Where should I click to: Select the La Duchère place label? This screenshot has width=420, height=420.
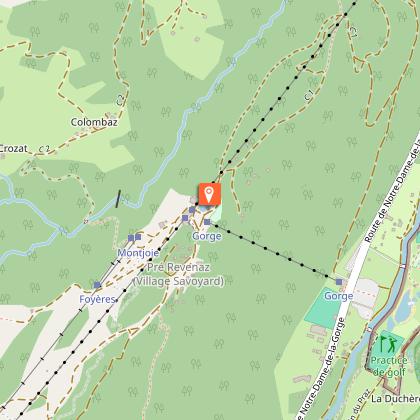point(395,399)
